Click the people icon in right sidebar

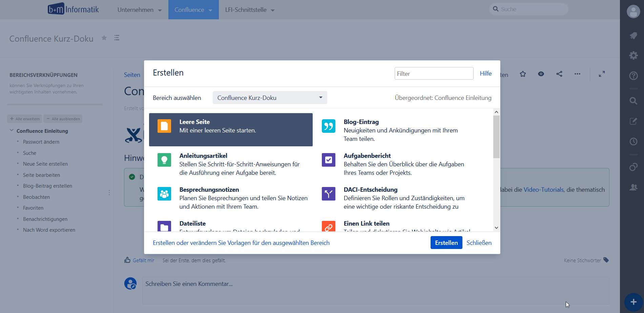click(633, 187)
